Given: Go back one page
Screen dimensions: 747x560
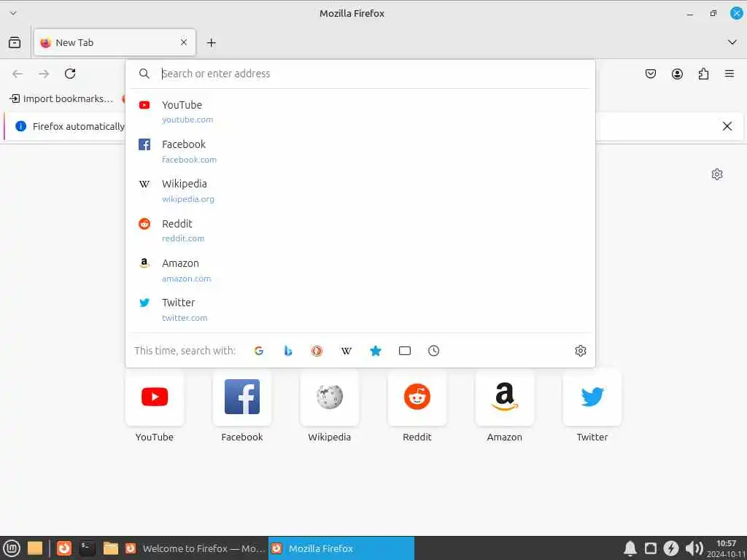Looking at the screenshot, I should 18,74.
